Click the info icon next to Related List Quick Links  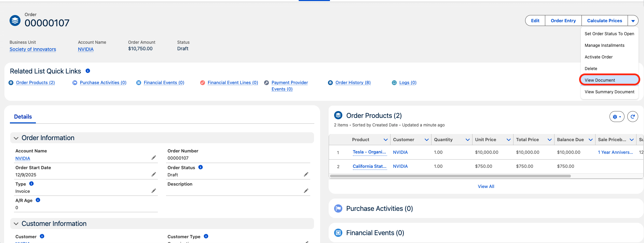(x=88, y=71)
